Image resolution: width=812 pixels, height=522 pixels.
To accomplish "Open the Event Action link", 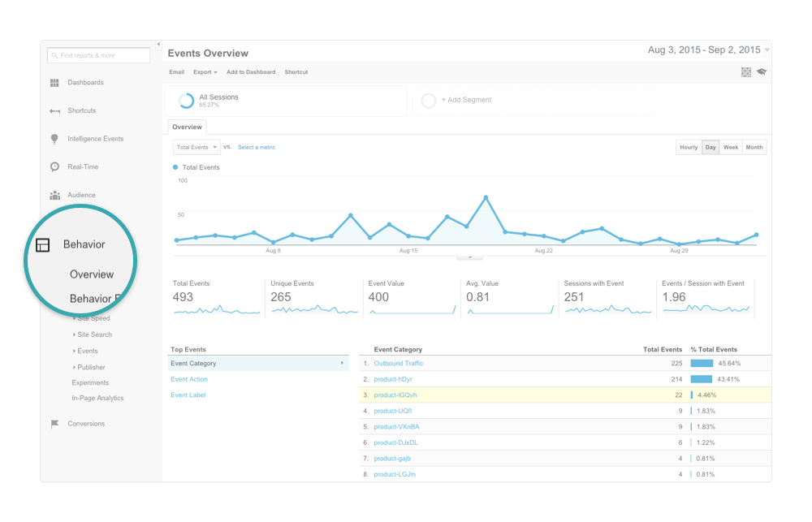I will pyautogui.click(x=189, y=380).
